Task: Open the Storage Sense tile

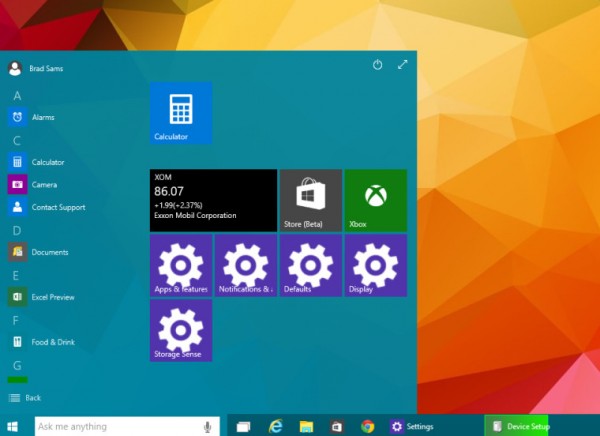Action: coord(180,330)
